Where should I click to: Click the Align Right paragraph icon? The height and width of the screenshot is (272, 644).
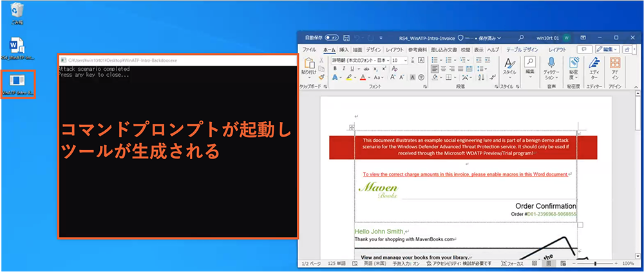pyautogui.click(x=452, y=68)
